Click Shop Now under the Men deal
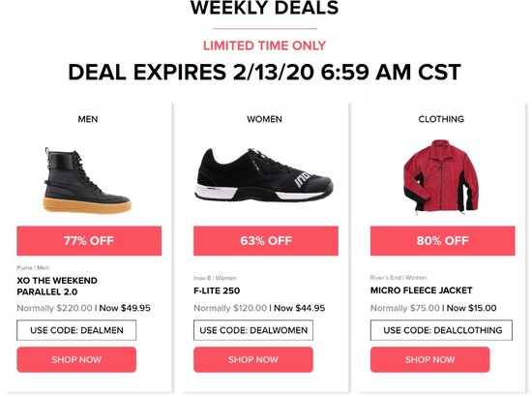Image resolution: width=532 pixels, height=397 pixels. pyautogui.click(x=76, y=359)
